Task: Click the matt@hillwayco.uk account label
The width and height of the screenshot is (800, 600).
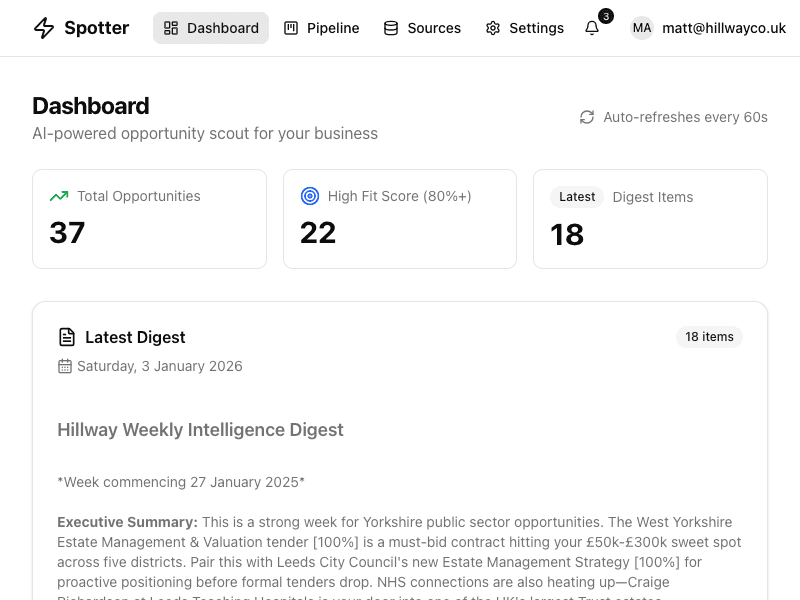Action: (x=723, y=28)
